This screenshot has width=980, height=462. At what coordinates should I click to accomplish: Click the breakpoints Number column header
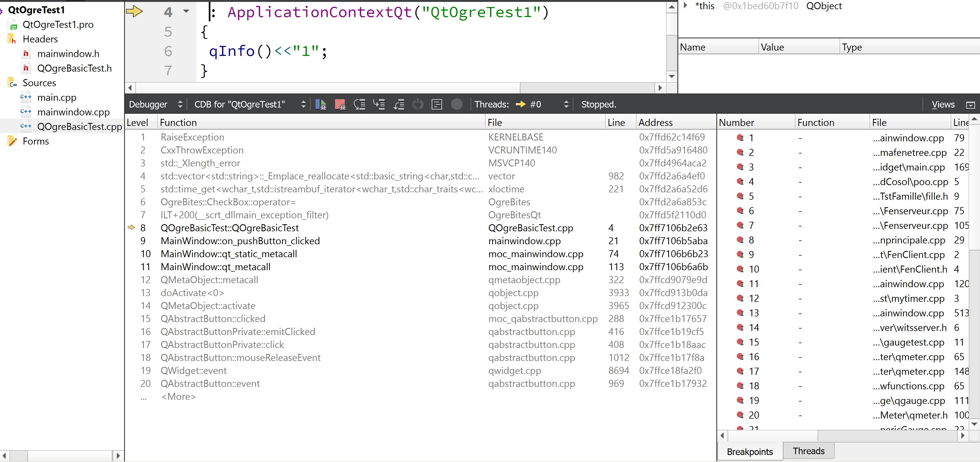tap(756, 122)
